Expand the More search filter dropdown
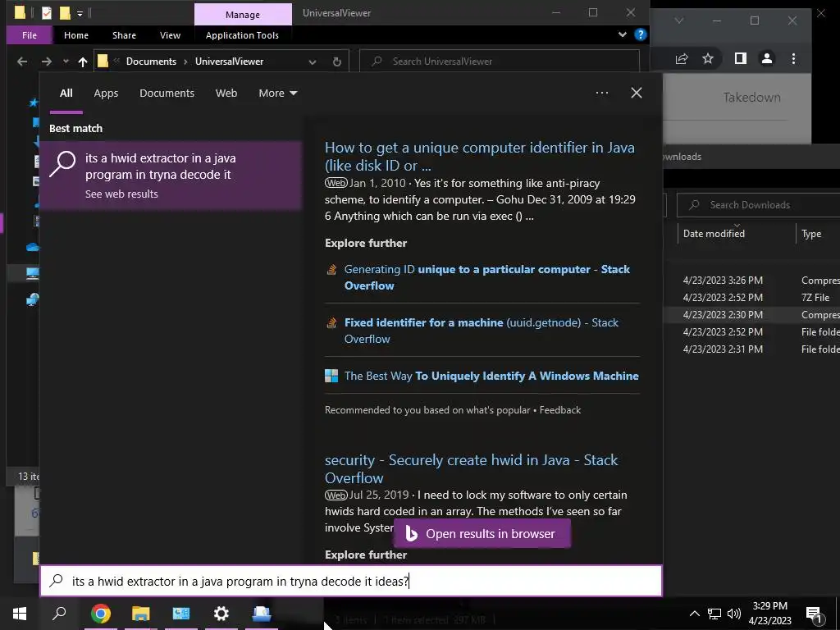 click(277, 94)
